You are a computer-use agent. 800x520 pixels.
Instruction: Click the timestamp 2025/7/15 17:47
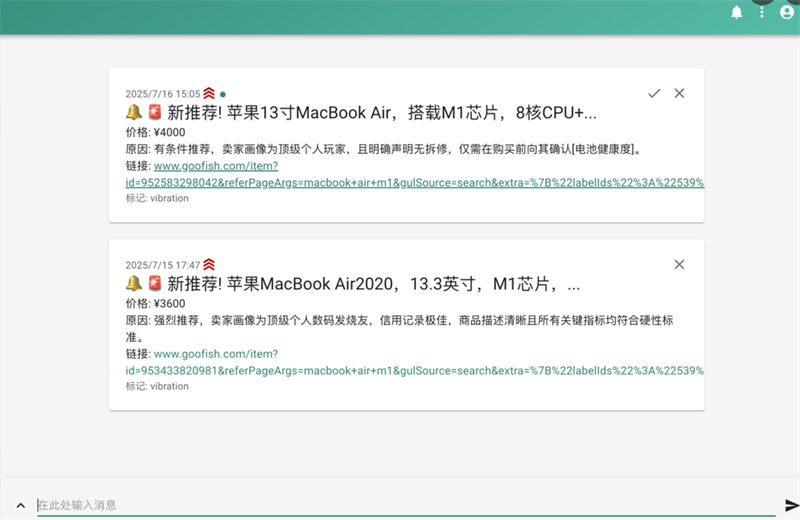[x=163, y=265]
